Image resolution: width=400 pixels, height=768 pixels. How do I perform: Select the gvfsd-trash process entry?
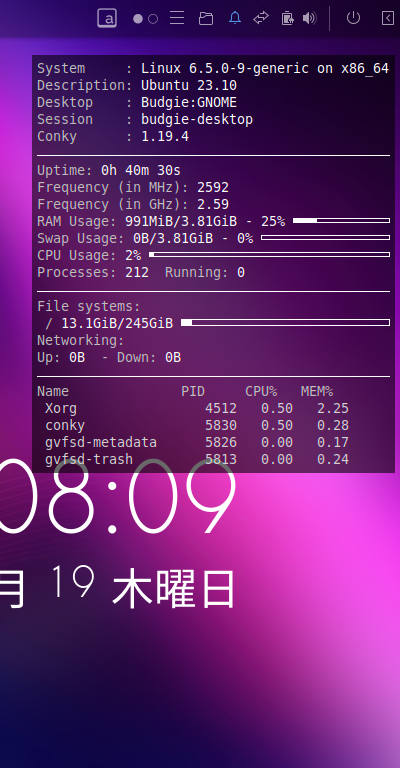coord(197,459)
